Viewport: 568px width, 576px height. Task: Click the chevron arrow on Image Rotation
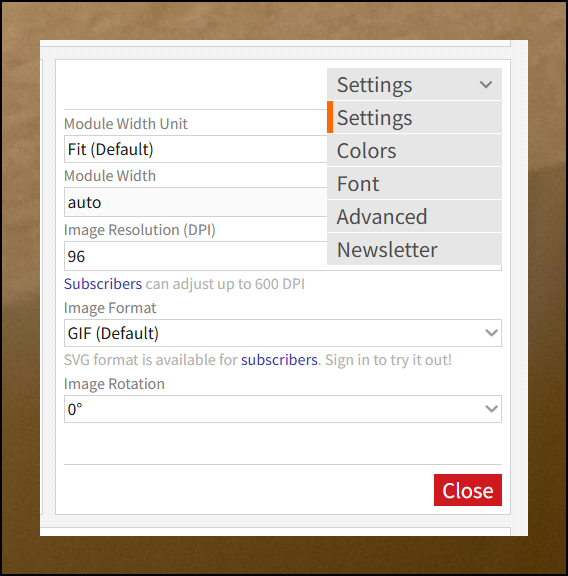pyautogui.click(x=491, y=409)
